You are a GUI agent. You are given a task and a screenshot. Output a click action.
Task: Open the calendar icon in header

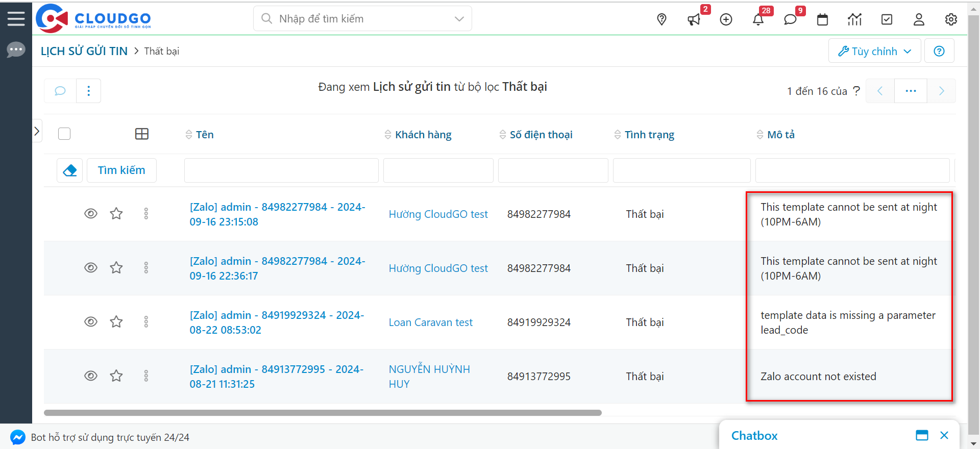[x=822, y=19]
